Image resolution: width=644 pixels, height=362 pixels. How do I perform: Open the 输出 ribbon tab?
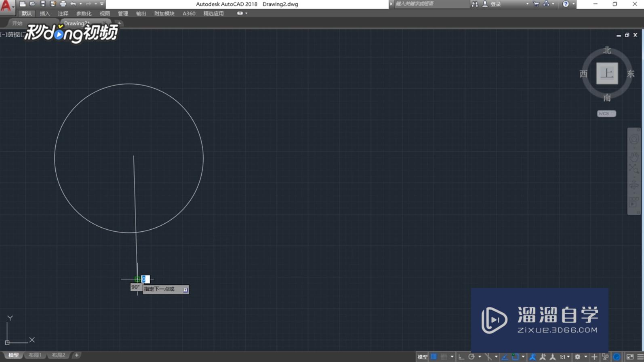pos(141,13)
